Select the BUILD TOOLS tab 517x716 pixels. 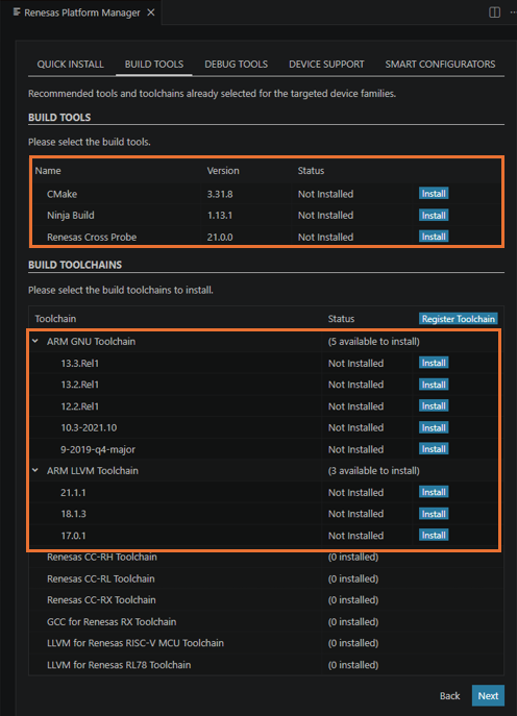coord(154,64)
